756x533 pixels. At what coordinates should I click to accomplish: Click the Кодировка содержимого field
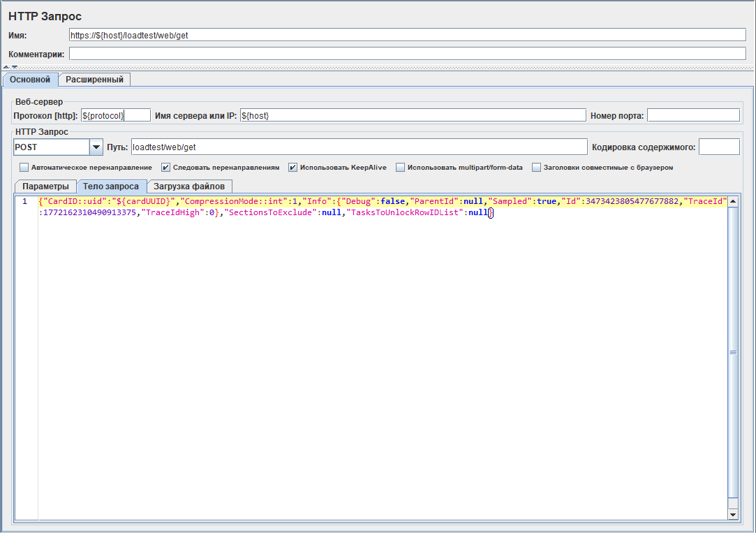pos(719,147)
